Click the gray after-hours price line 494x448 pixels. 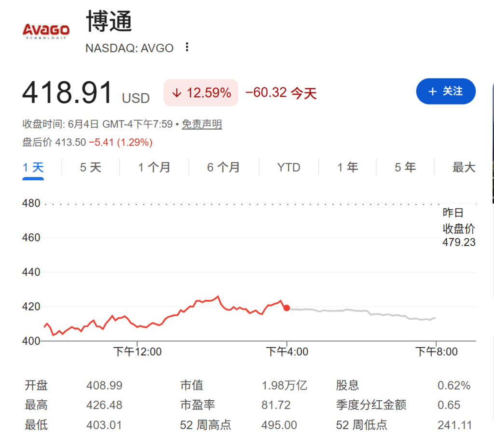(x=362, y=311)
